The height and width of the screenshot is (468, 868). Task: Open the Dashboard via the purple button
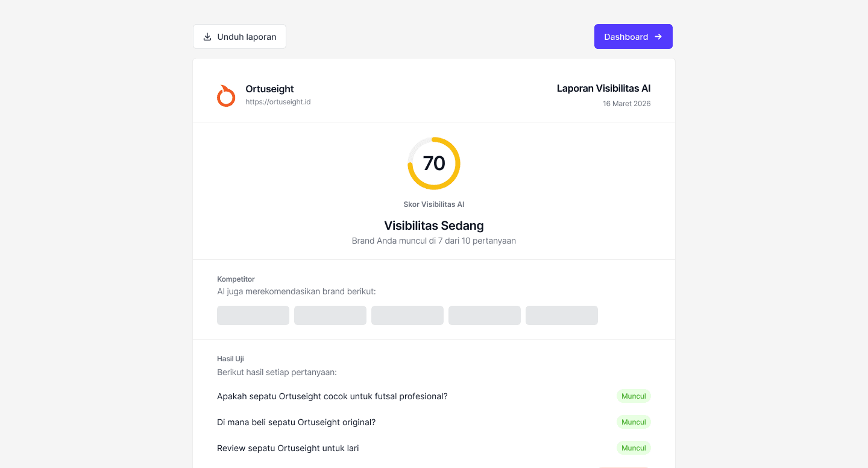[x=634, y=37]
